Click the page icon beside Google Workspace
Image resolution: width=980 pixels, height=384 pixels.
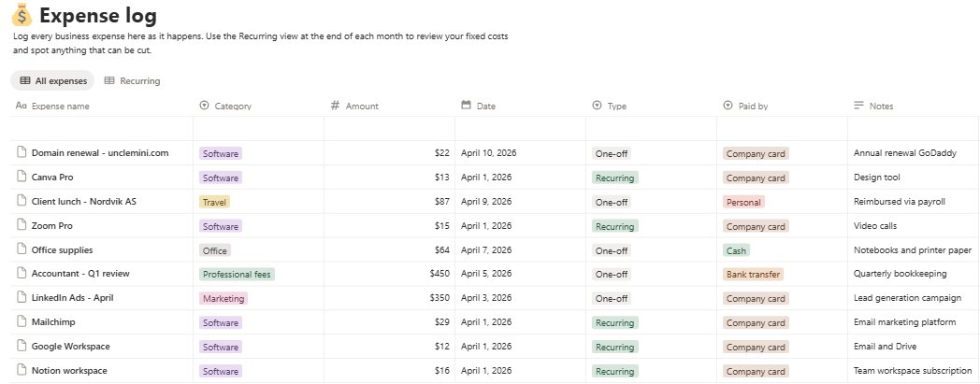[22, 346]
